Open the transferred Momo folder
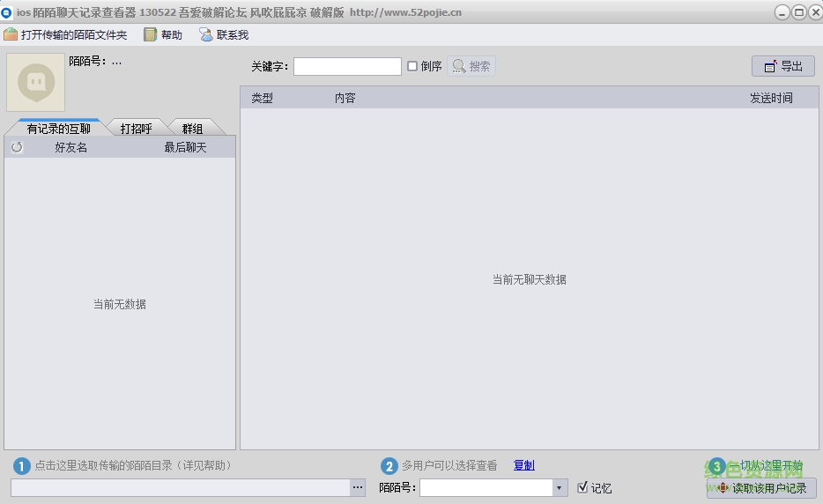 [x=66, y=35]
